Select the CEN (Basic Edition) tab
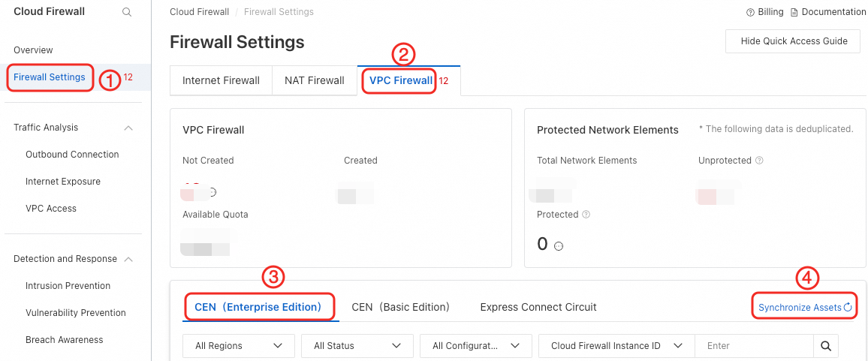 [x=400, y=307]
